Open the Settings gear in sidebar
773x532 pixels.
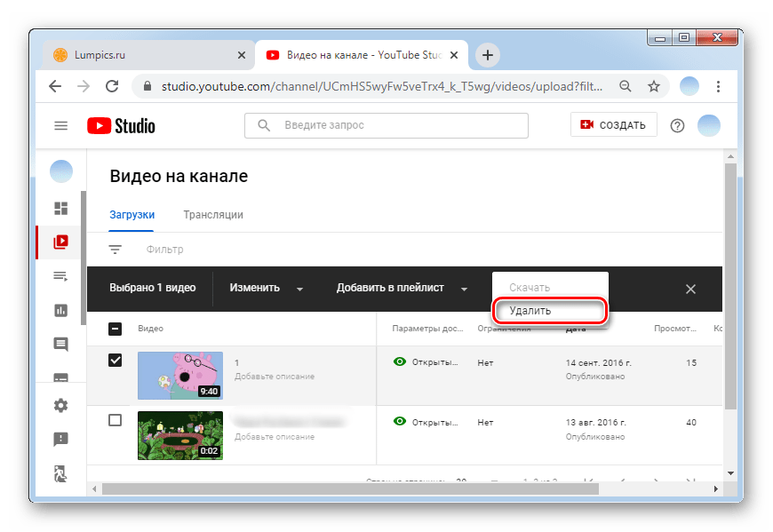tap(60, 406)
